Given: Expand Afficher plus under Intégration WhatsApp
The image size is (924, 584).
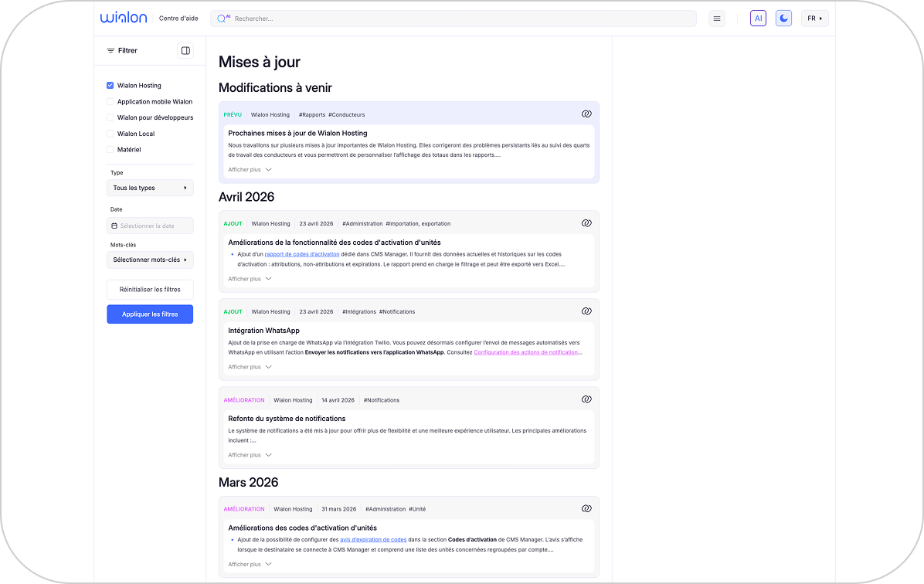Looking at the screenshot, I should pyautogui.click(x=250, y=367).
